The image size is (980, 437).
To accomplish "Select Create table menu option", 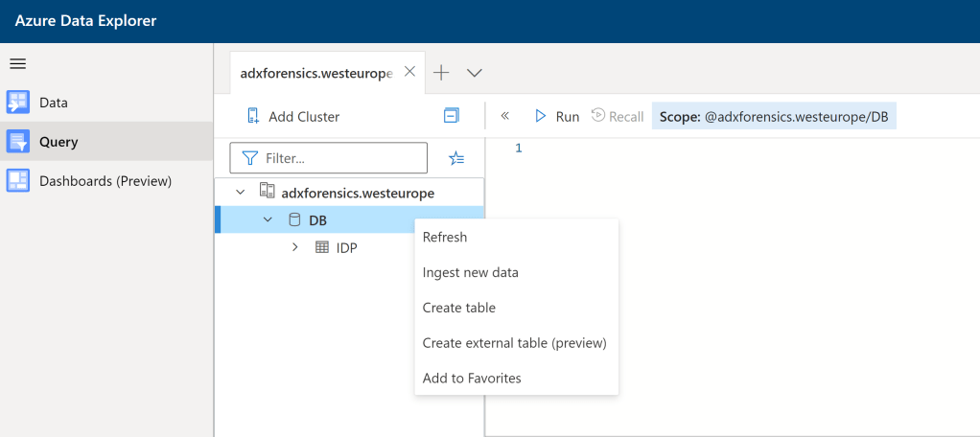I will (x=458, y=308).
